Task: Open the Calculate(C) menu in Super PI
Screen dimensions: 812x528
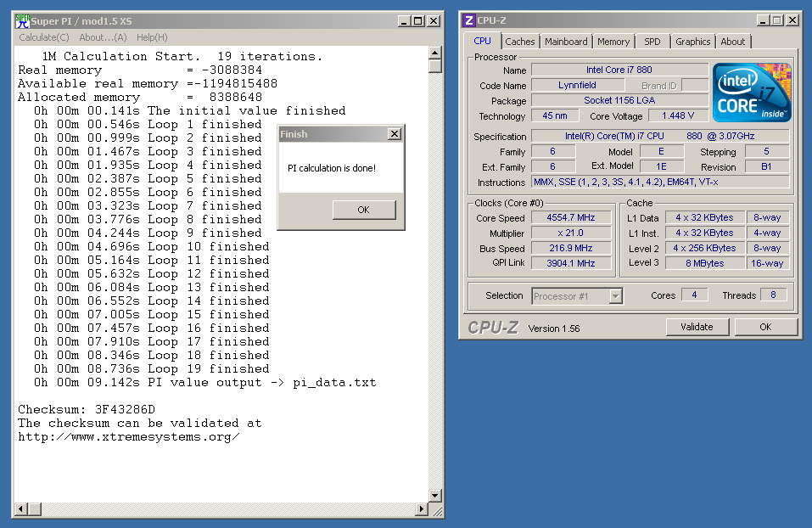Action: pyautogui.click(x=44, y=37)
